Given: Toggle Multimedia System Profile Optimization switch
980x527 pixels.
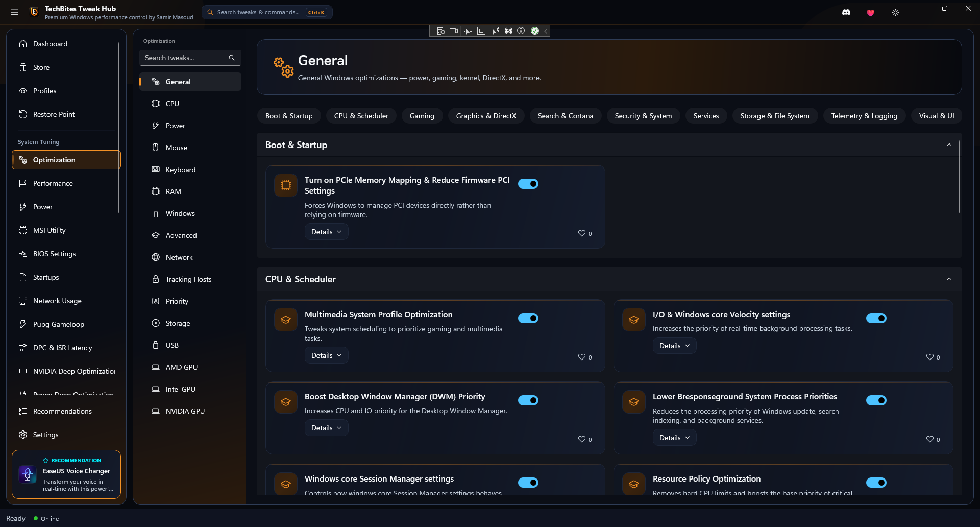Looking at the screenshot, I should pos(528,318).
